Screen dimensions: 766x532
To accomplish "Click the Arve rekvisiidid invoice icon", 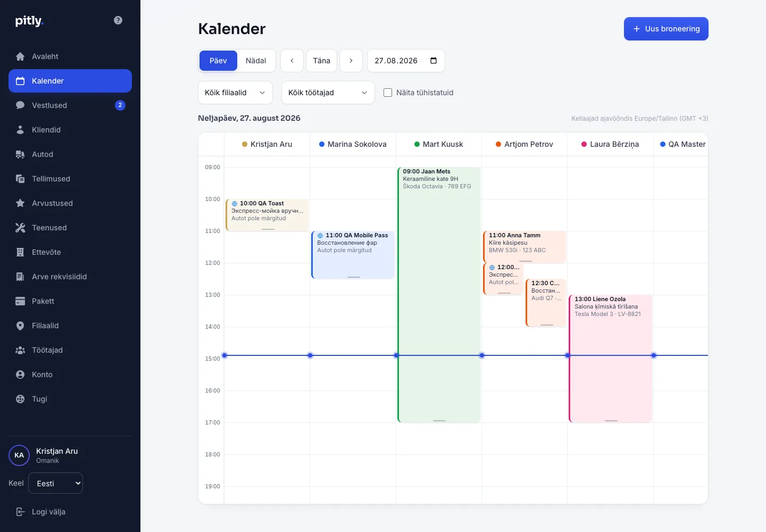I will tap(20, 277).
